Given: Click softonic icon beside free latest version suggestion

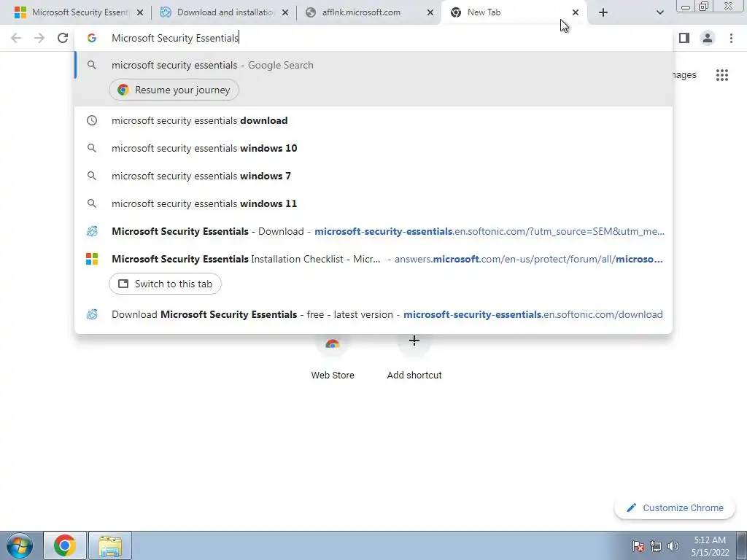Looking at the screenshot, I should point(92,314).
